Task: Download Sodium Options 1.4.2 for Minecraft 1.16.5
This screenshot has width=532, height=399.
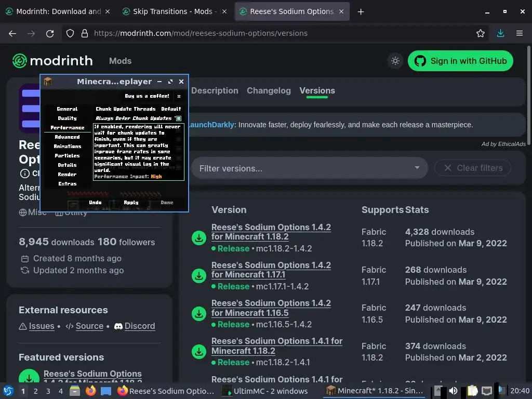Action: pyautogui.click(x=199, y=314)
